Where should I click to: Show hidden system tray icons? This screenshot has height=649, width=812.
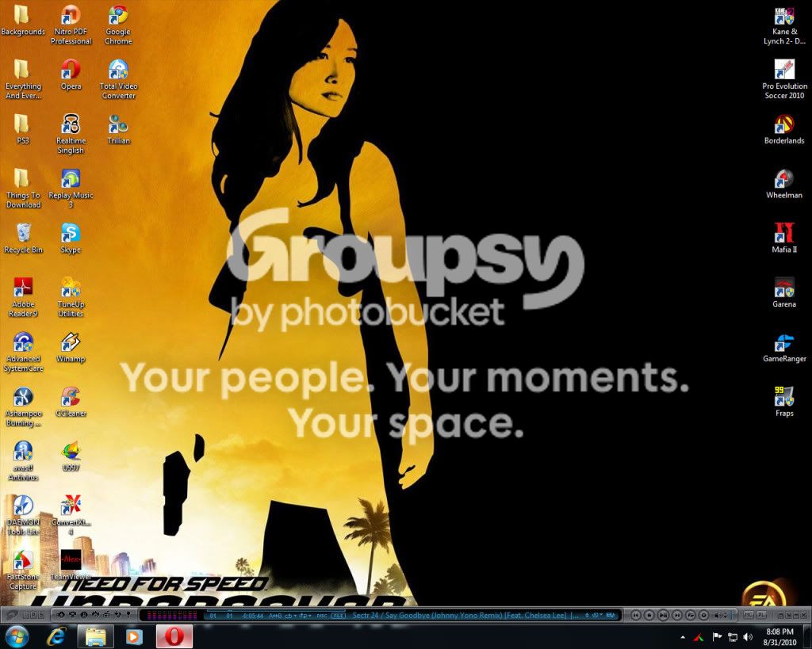[x=683, y=637]
